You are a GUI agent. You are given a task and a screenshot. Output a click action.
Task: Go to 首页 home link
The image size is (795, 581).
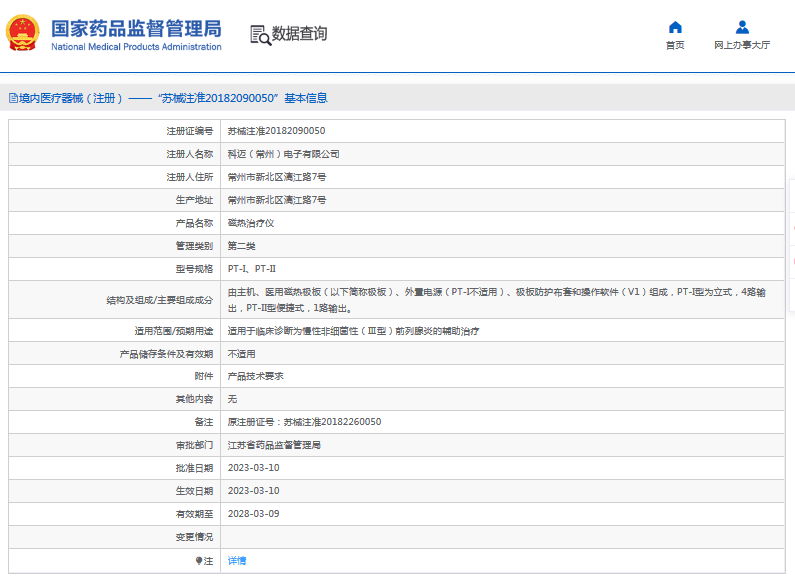(675, 45)
